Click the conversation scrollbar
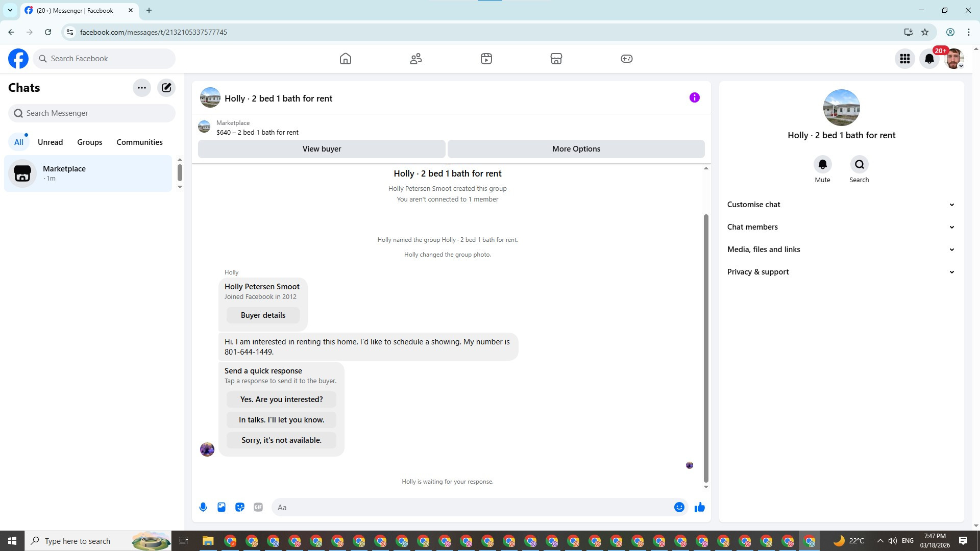The height and width of the screenshot is (551, 980). coord(706,347)
